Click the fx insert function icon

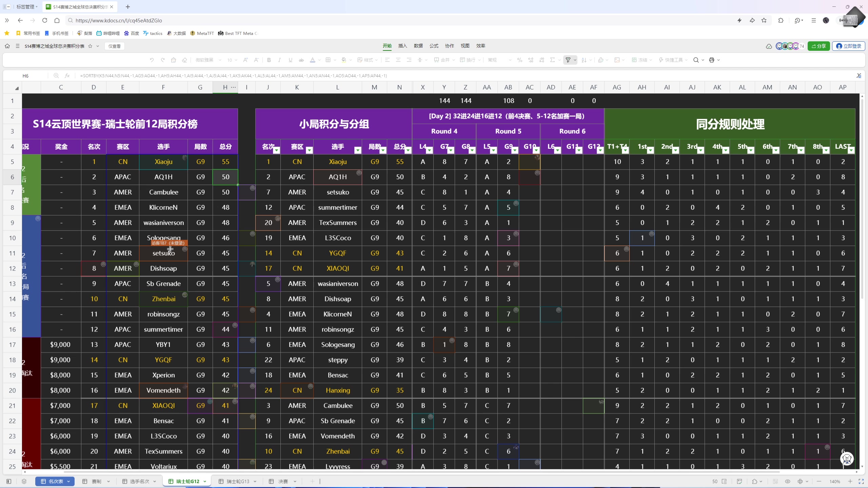67,76
